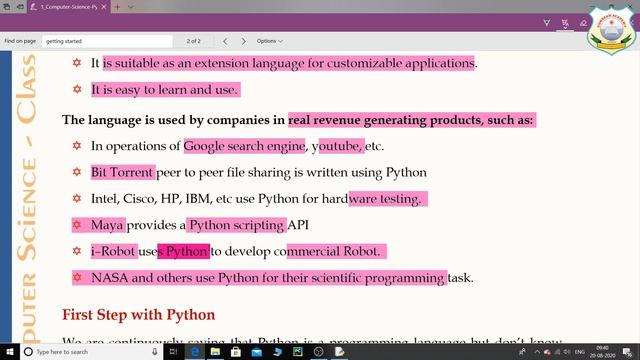Viewport: 640px width, 360px height.
Task: Open the Windows Start menu
Action: click(10, 351)
